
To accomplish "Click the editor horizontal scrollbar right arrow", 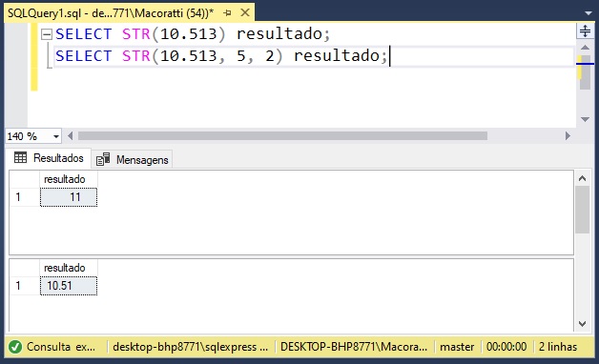I will click(x=568, y=136).
